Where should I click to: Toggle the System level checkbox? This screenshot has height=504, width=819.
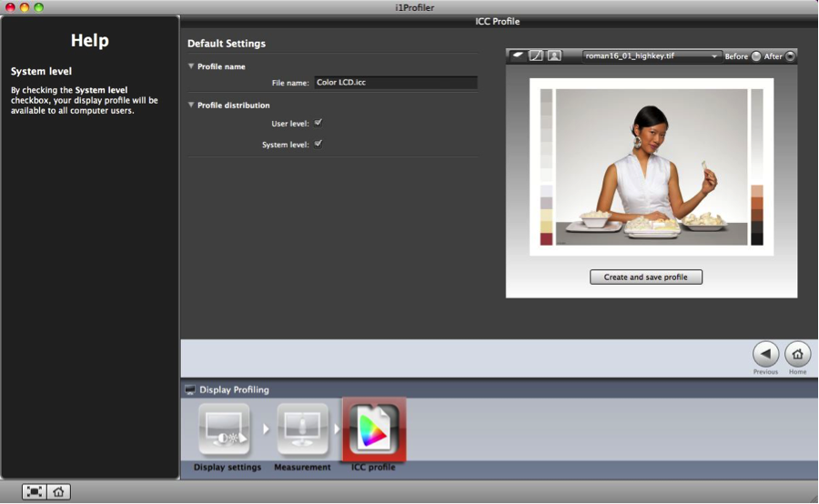coord(318,144)
